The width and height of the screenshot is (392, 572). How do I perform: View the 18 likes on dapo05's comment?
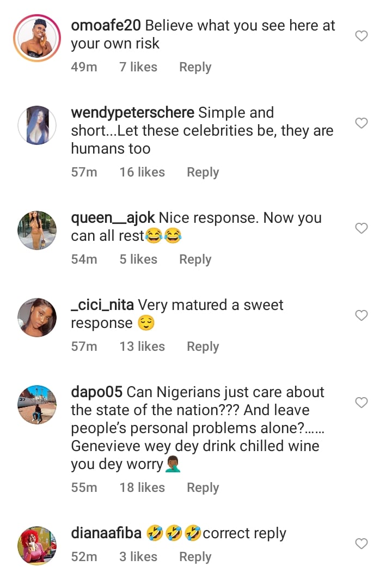click(x=142, y=488)
